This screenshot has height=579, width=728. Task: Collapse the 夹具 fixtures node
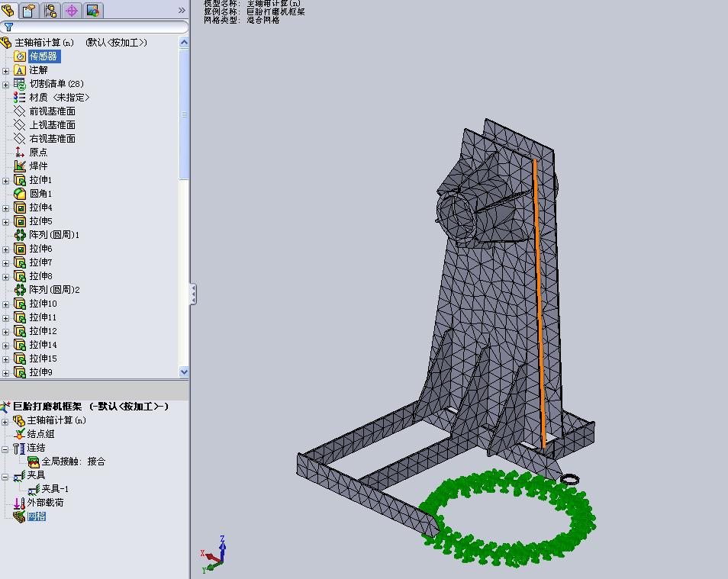coord(5,476)
